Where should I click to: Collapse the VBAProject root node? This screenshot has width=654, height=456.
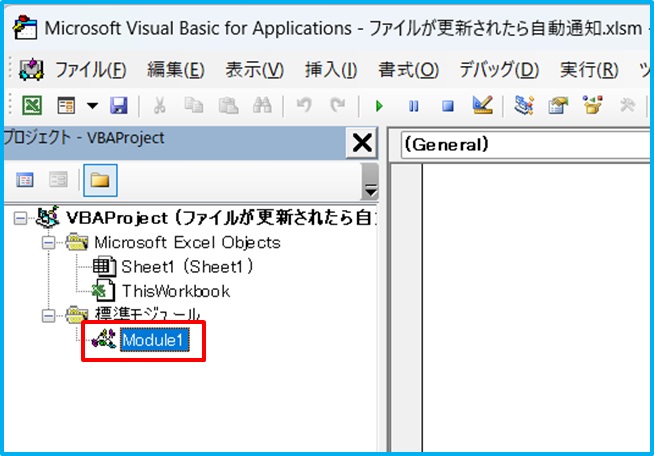tap(20, 218)
